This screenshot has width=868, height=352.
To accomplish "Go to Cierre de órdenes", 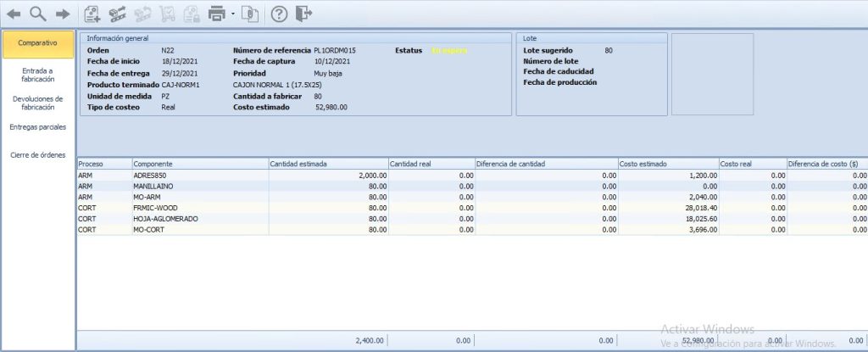I will 37,154.
